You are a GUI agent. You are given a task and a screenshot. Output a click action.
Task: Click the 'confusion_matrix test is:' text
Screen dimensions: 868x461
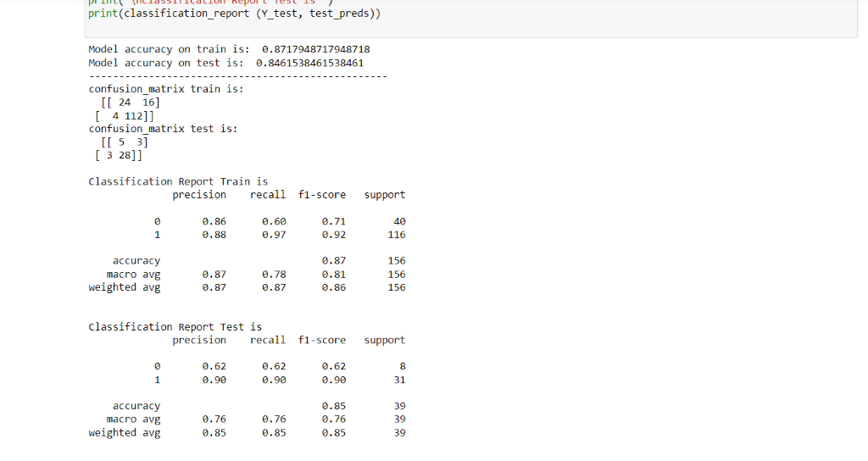[163, 129]
